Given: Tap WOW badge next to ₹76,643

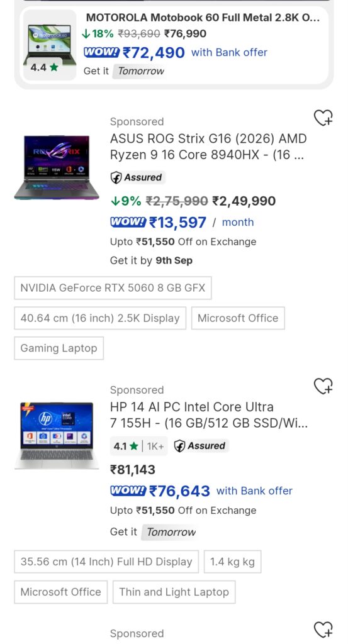Looking at the screenshot, I should coord(128,491).
